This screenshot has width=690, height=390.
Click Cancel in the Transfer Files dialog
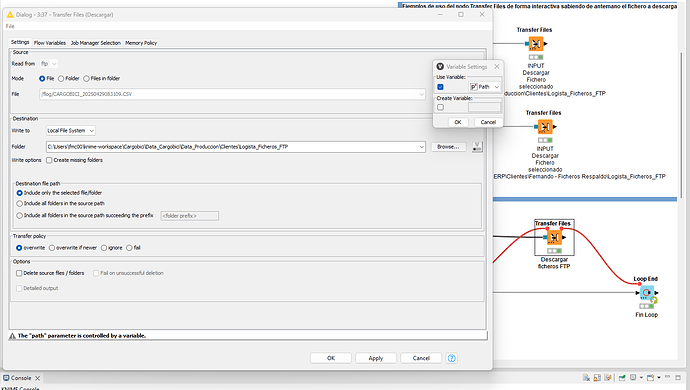(421, 358)
